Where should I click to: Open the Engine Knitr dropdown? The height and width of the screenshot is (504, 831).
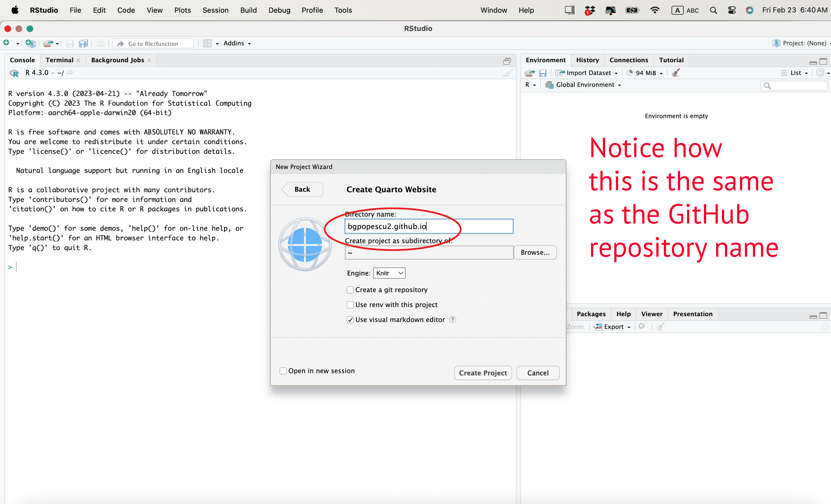pyautogui.click(x=389, y=273)
